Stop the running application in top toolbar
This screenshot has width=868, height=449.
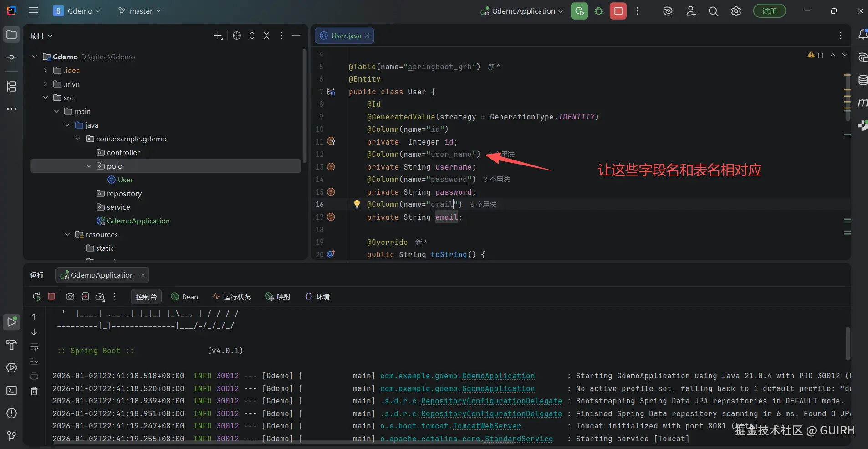(618, 11)
